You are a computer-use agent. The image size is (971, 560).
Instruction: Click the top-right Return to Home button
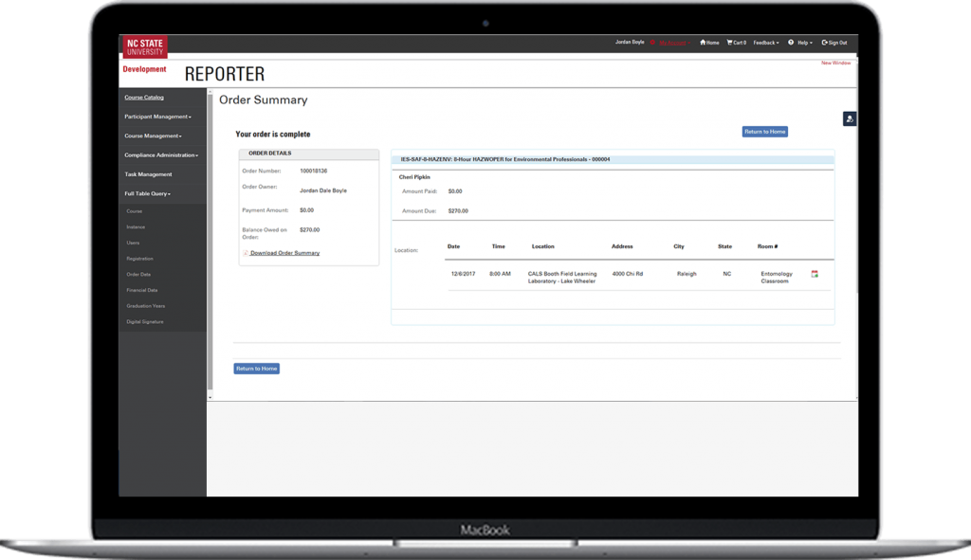764,132
